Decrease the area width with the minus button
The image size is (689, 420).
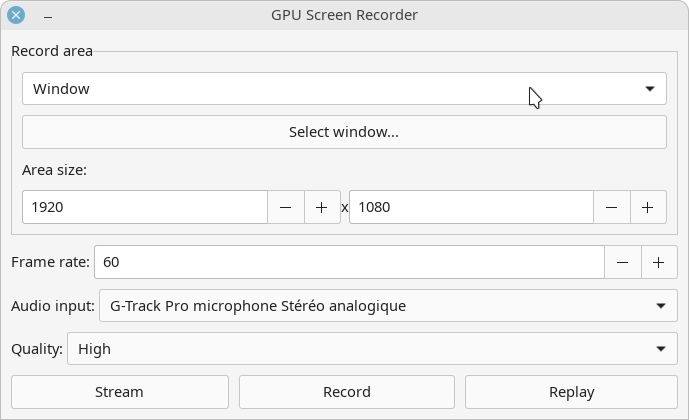coord(286,207)
